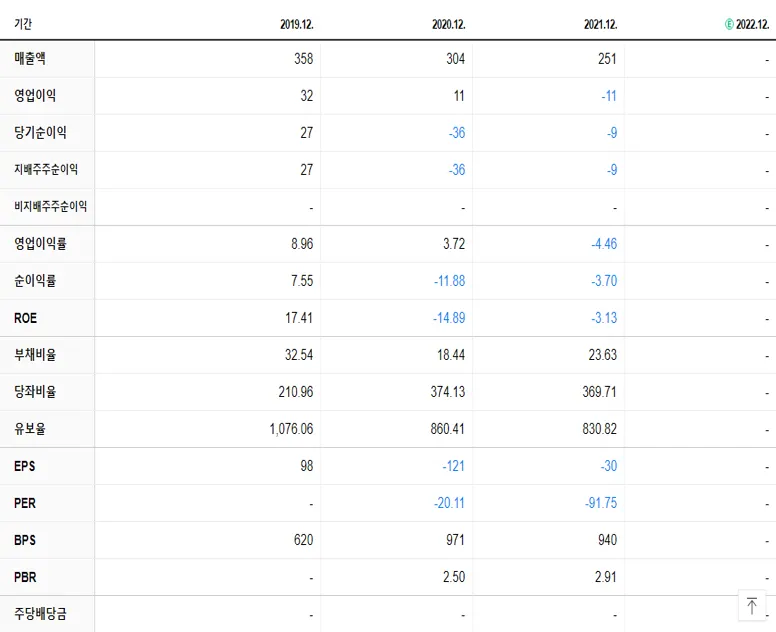Click the 영업이익 row label

point(35,96)
